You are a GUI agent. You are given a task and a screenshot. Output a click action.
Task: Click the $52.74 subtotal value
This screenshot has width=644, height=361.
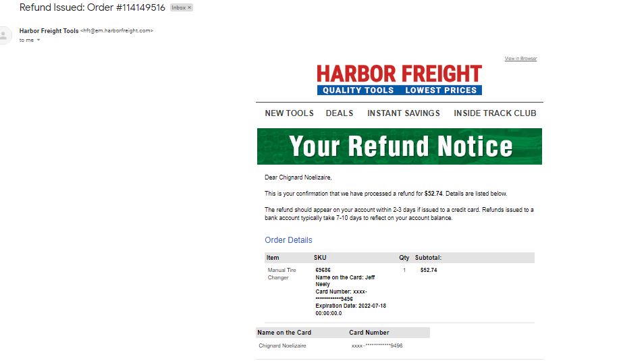coord(429,270)
